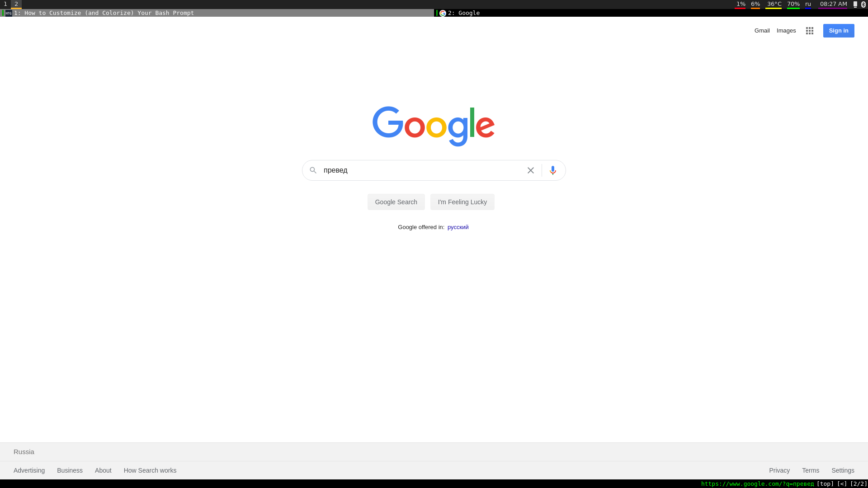Click into the search input field
The image size is (868, 488).
tap(423, 170)
